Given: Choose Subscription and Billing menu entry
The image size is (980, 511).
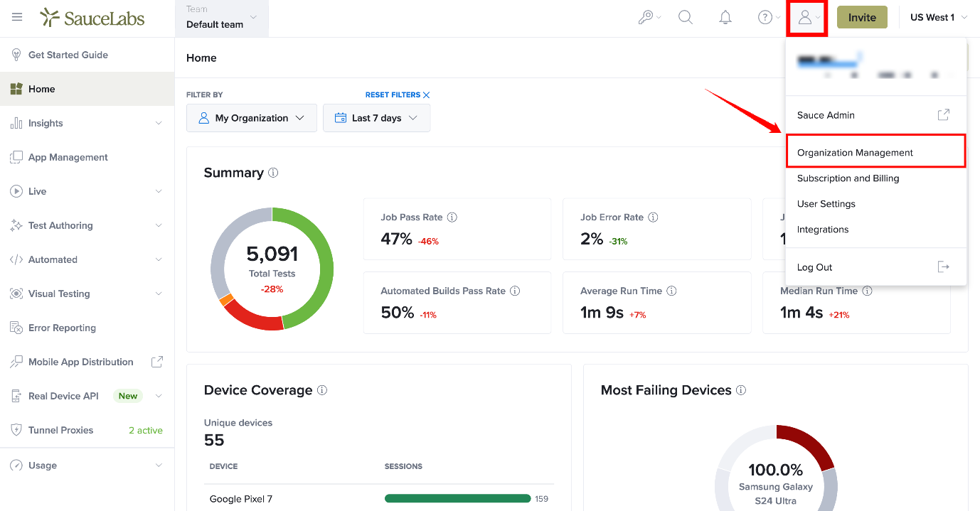Looking at the screenshot, I should (x=848, y=178).
